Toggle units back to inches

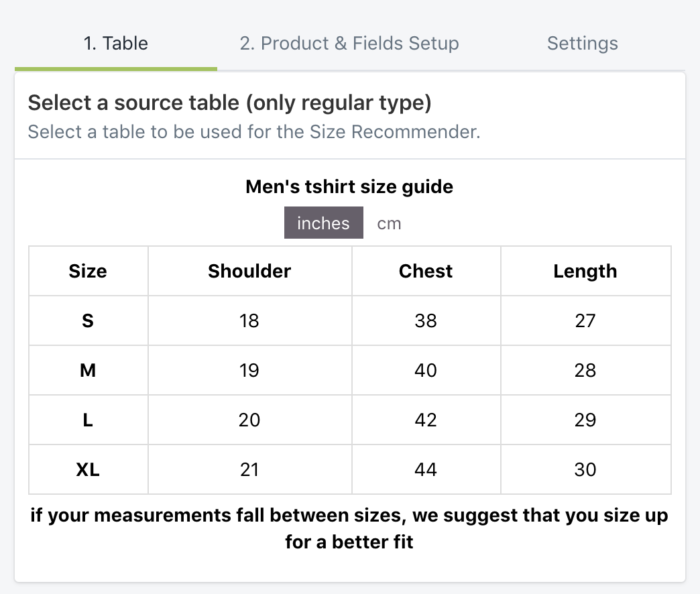pyautogui.click(x=323, y=223)
